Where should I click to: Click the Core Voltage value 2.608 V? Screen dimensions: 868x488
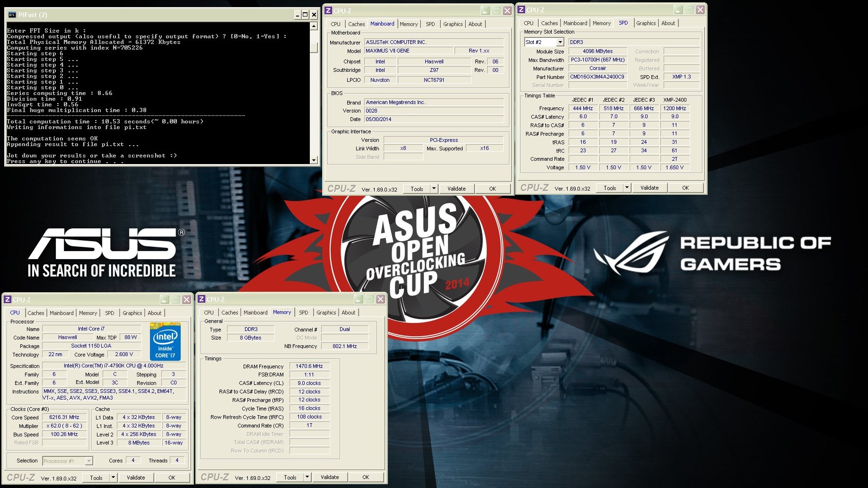pyautogui.click(x=124, y=354)
